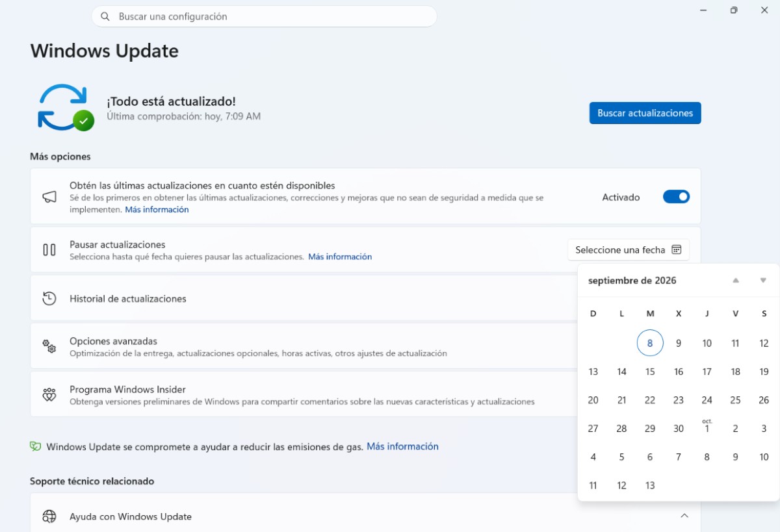
Task: Click the history clock icon
Action: (x=49, y=299)
